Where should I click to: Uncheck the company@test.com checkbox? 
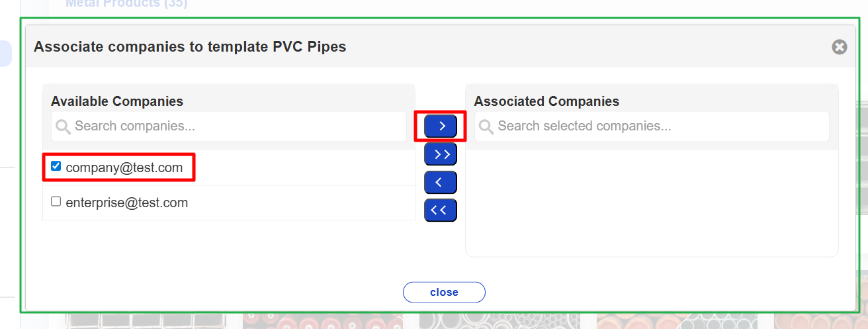coord(56,167)
